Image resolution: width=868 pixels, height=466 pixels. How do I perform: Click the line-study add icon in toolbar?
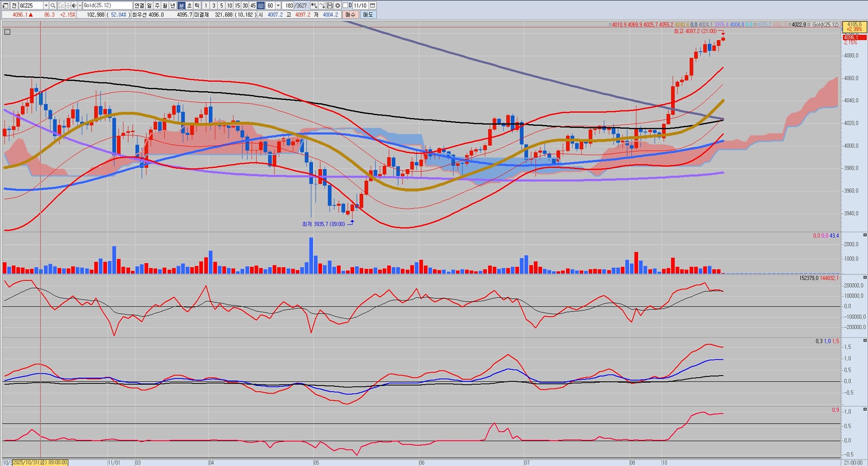pos(322,5)
